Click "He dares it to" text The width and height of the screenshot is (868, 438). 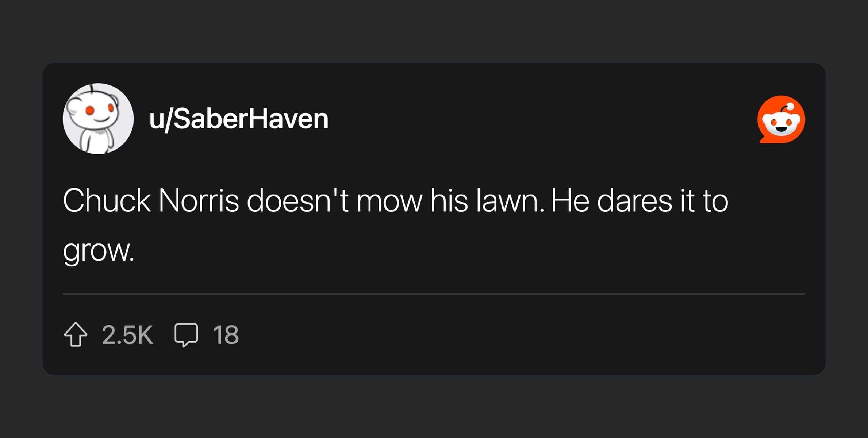[640, 201]
